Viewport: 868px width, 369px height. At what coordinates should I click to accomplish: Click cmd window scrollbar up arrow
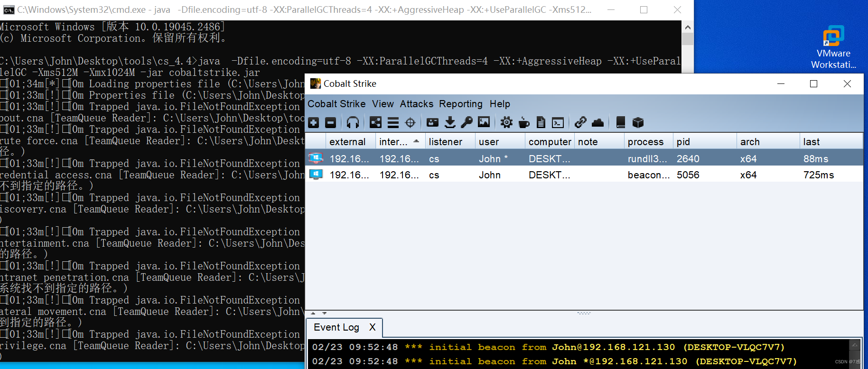click(688, 27)
